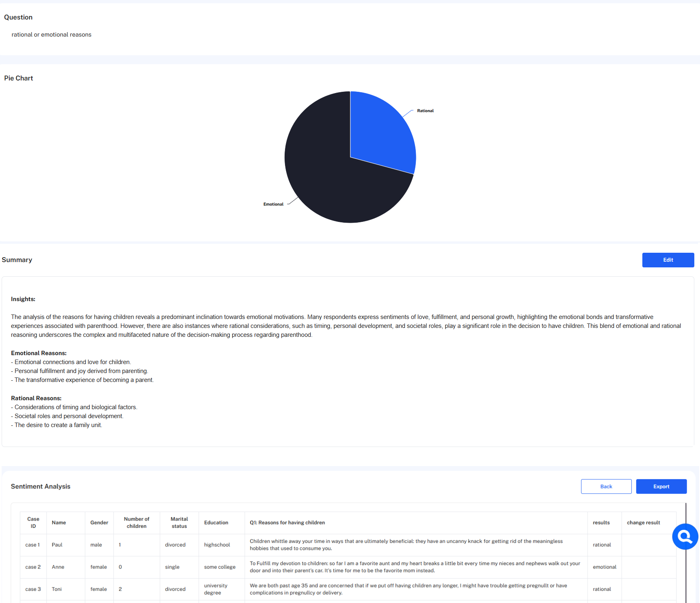Click Paul's change result cell
Screen dimensions: 700x603
click(x=649, y=545)
